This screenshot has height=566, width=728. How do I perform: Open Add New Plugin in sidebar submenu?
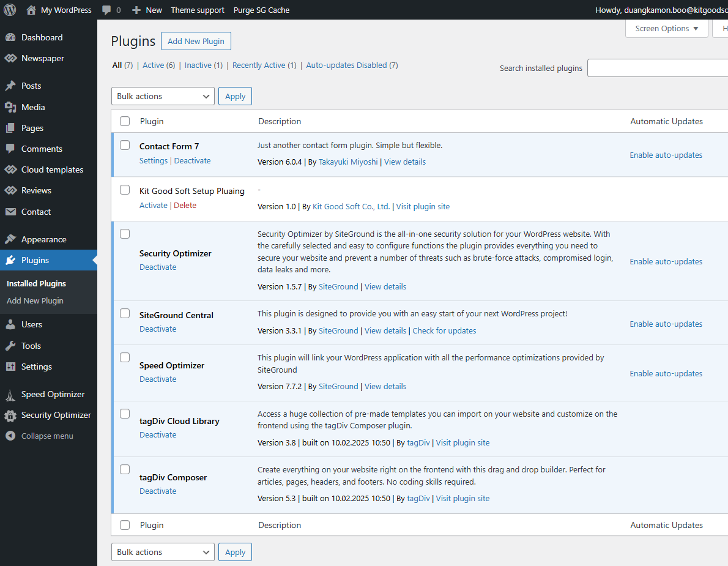(35, 301)
